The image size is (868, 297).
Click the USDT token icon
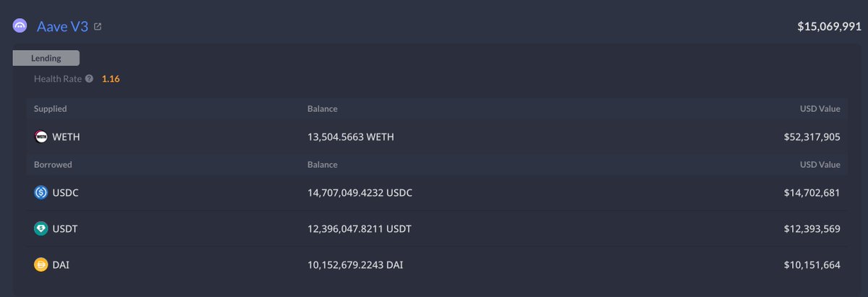tap(41, 228)
